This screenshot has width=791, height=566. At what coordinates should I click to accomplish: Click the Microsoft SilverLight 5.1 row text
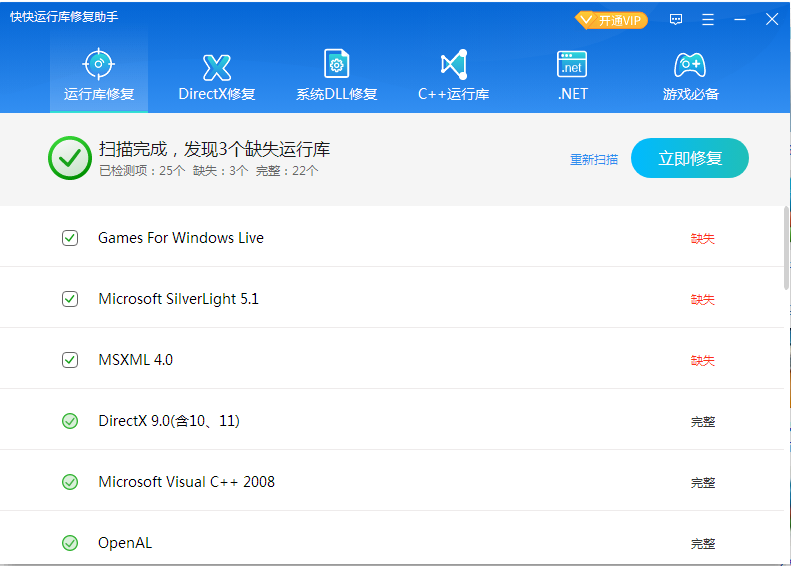[x=179, y=299]
